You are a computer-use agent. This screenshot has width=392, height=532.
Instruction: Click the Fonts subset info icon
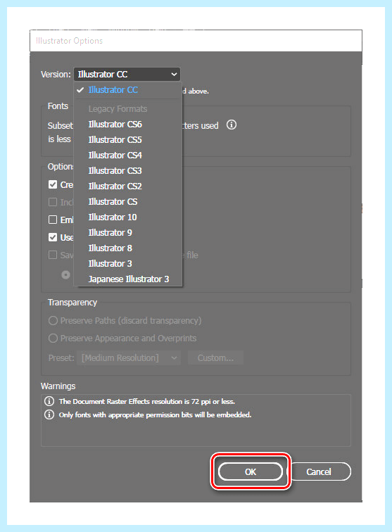[232, 125]
